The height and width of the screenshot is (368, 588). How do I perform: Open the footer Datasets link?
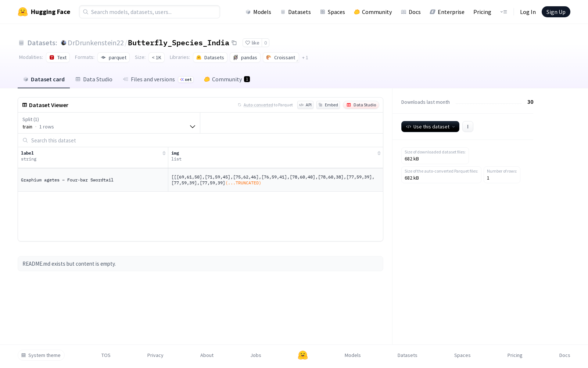(407, 355)
